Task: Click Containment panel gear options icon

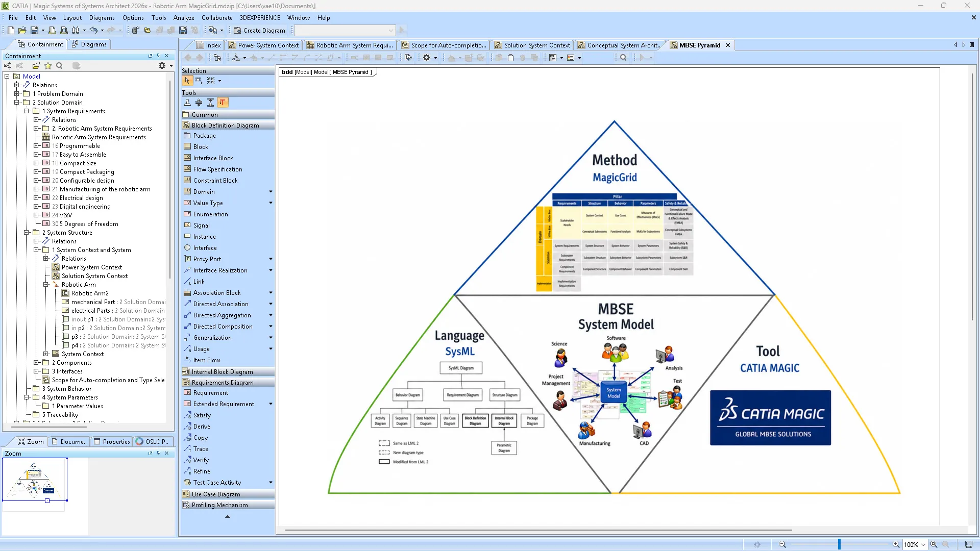Action: pos(162,66)
